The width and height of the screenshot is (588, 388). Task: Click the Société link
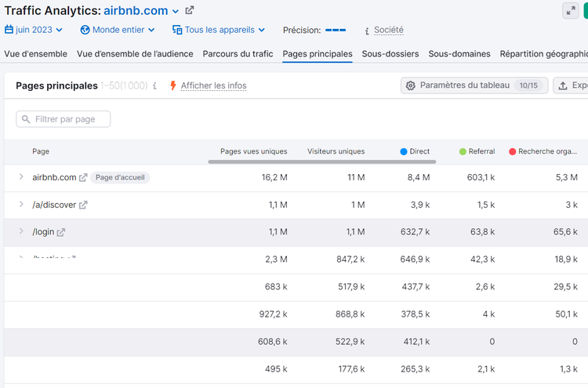[389, 30]
